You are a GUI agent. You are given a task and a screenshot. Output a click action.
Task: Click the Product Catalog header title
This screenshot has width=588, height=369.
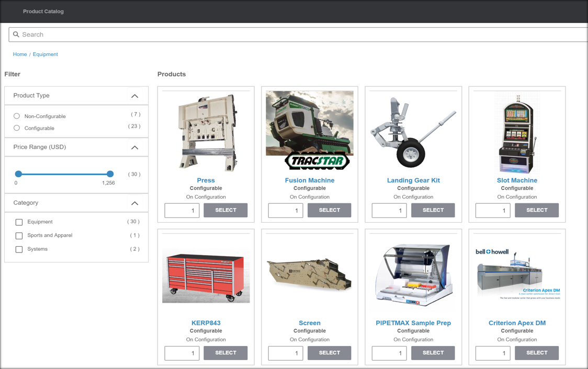(x=43, y=11)
